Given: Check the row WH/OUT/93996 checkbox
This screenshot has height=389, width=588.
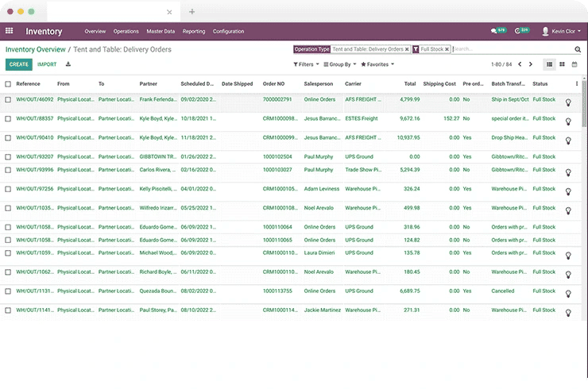Looking at the screenshot, I should (8, 169).
